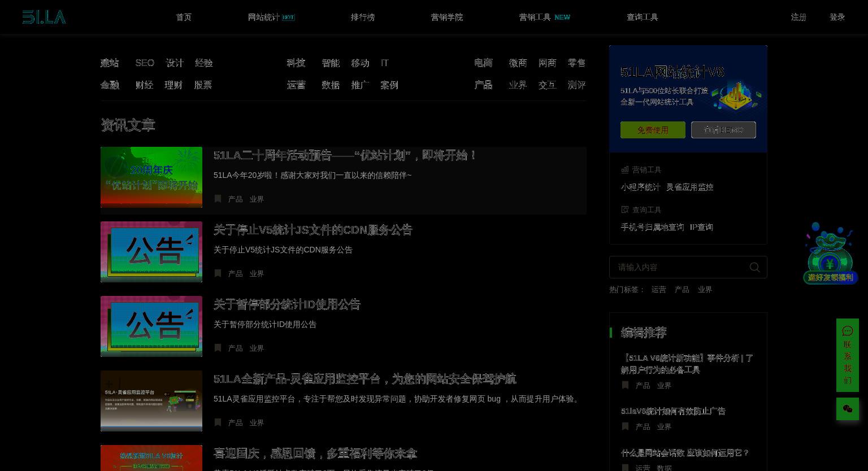Select the IT category

385,63
